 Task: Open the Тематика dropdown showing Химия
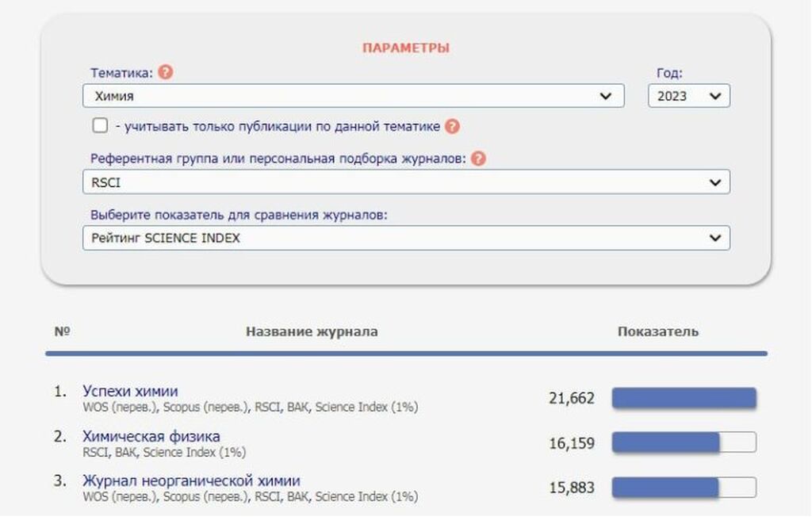click(353, 96)
